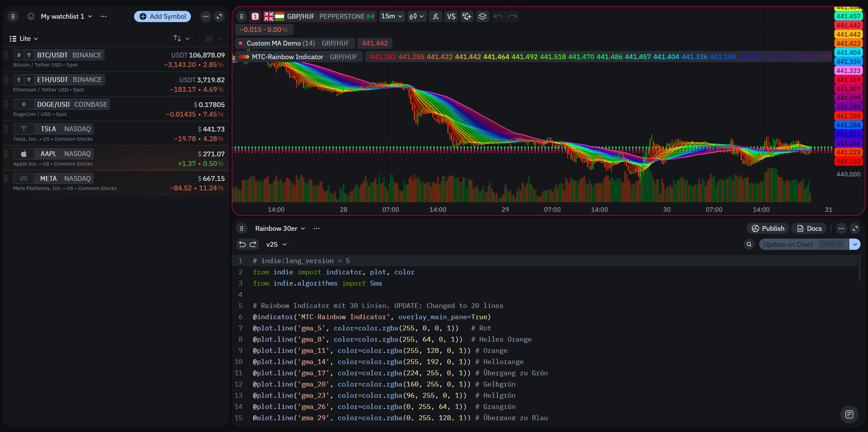Click the maximize icon in the watchlist header

click(x=219, y=16)
